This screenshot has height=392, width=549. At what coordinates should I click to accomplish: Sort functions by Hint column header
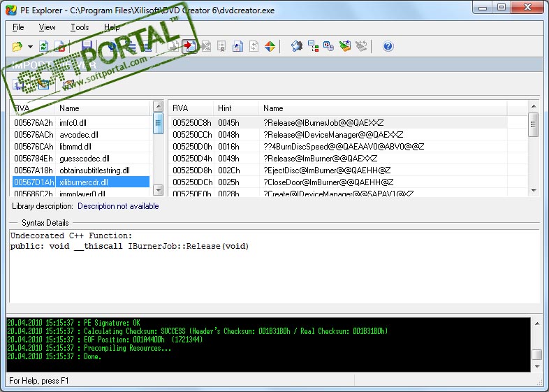[x=236, y=108]
